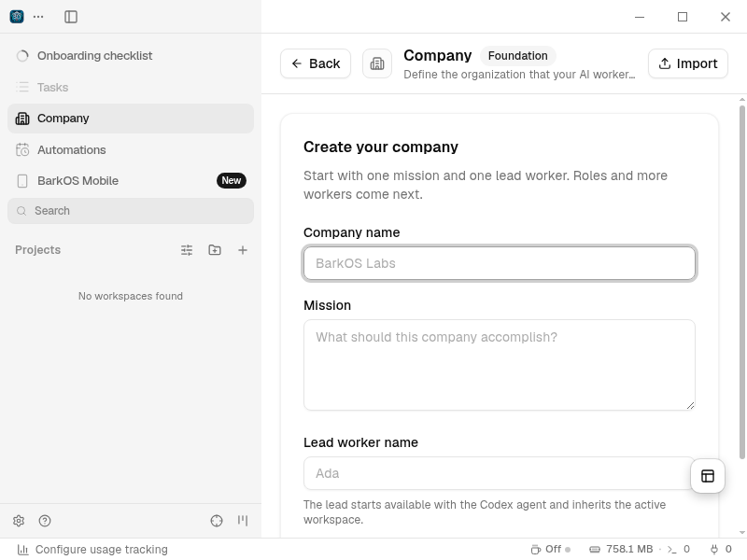
Task: Focus the Lead worker name field
Action: (x=500, y=473)
